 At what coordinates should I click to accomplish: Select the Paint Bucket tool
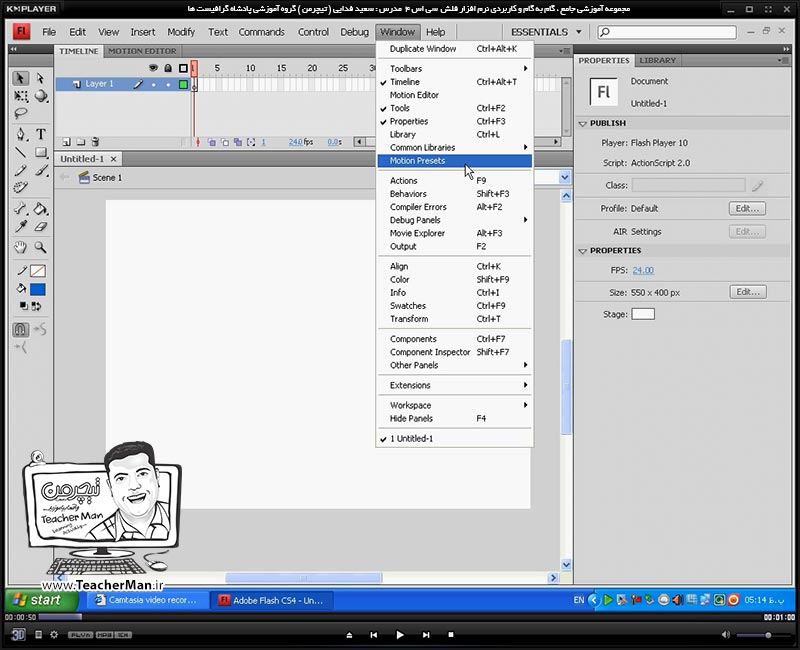coord(40,208)
